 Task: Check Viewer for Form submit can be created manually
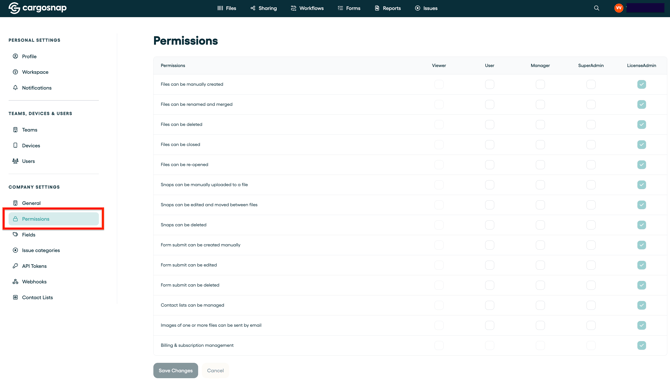pyautogui.click(x=439, y=245)
